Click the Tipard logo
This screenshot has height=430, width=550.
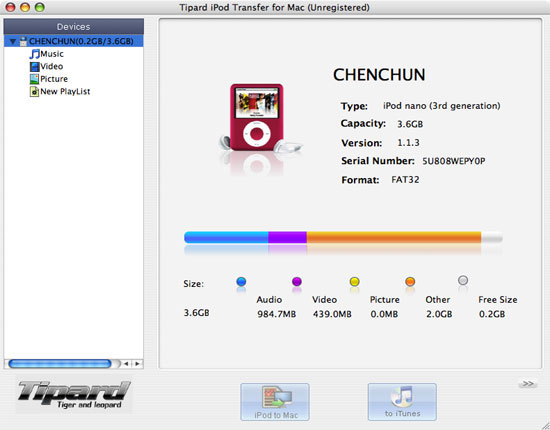click(x=74, y=395)
